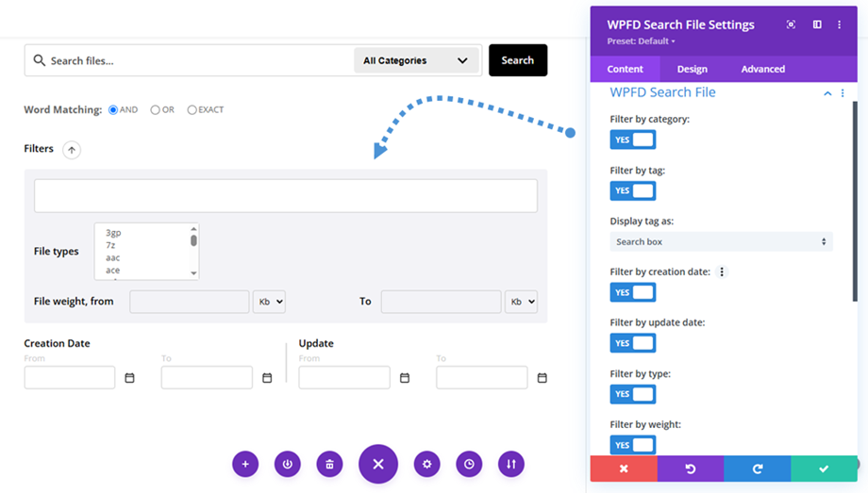Open calendar for Update From

click(x=405, y=378)
